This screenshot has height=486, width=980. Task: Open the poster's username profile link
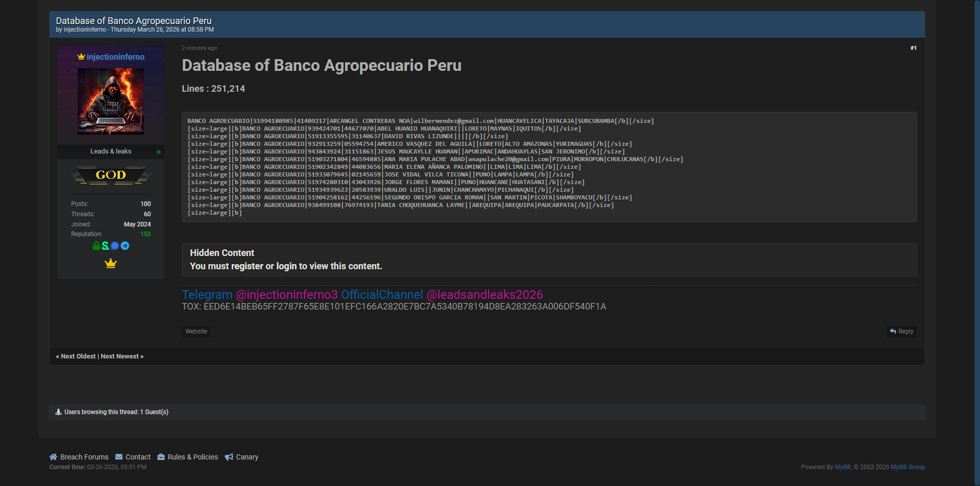(115, 57)
